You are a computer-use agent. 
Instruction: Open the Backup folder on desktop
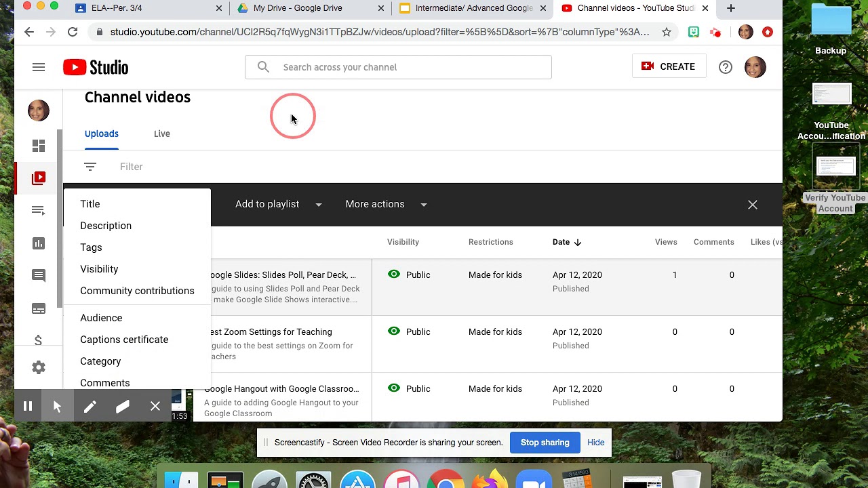[x=831, y=29]
